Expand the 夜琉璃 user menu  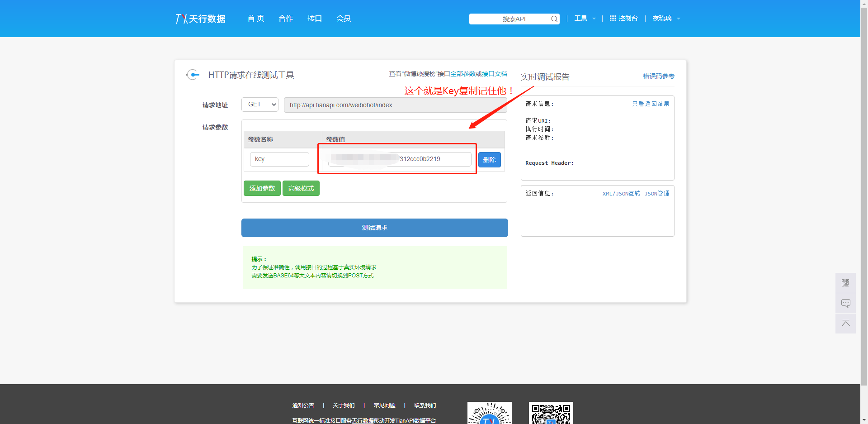point(666,19)
